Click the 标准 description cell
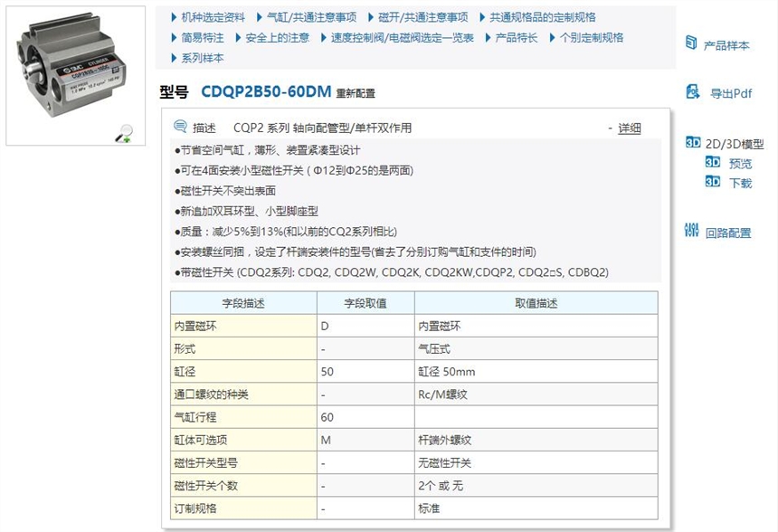 click(536, 508)
